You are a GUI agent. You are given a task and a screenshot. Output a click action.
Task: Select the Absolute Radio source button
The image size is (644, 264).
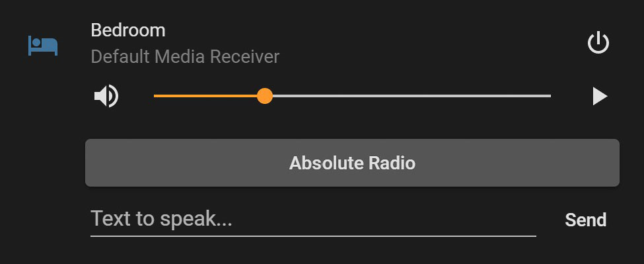[x=352, y=163]
